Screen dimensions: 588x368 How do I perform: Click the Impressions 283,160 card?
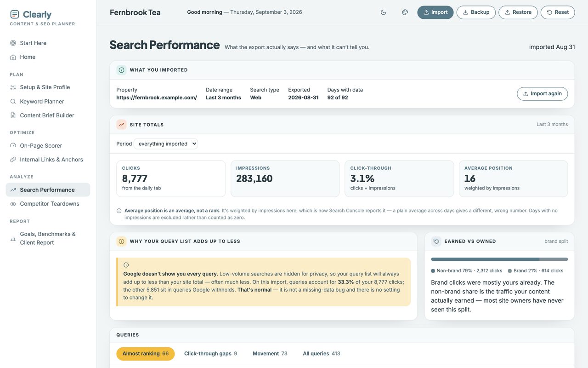[285, 178]
